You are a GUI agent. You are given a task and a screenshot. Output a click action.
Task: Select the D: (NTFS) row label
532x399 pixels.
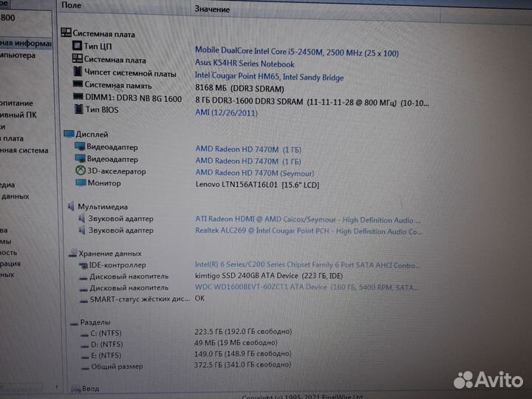pos(106,344)
